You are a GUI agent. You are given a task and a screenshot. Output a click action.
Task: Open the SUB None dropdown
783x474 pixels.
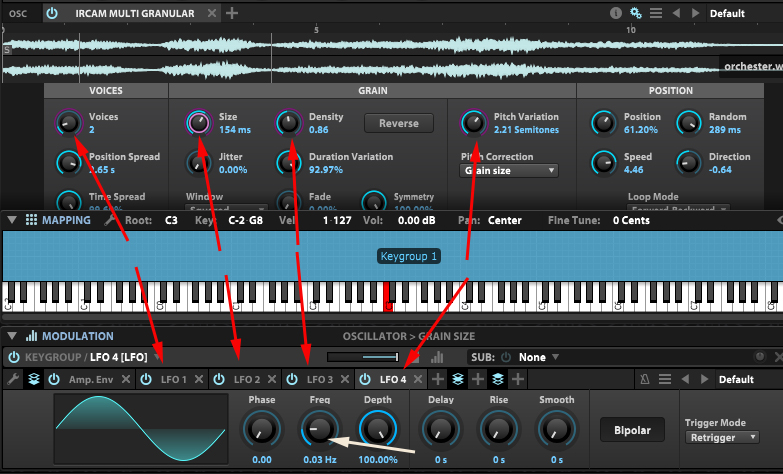coord(539,357)
